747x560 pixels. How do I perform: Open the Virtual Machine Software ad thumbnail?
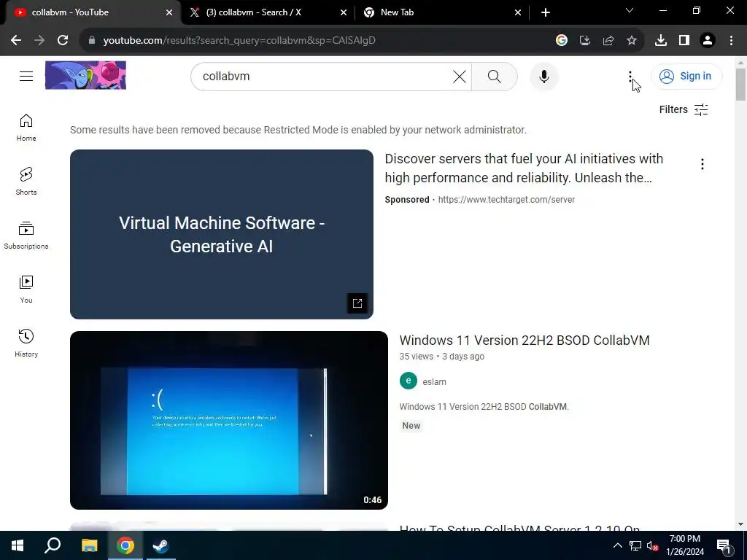(x=222, y=234)
